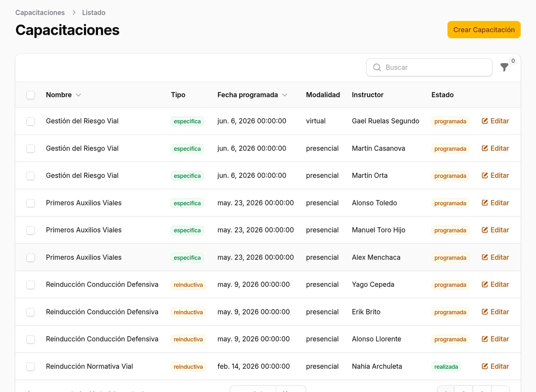Click the search magnifier icon
Viewport: 536px width, 392px height.
pos(377,67)
